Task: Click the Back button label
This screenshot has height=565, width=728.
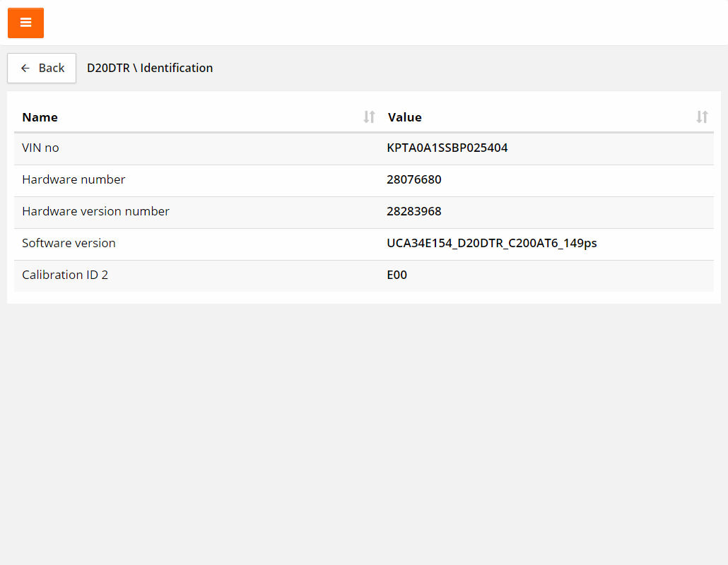Action: click(x=52, y=69)
